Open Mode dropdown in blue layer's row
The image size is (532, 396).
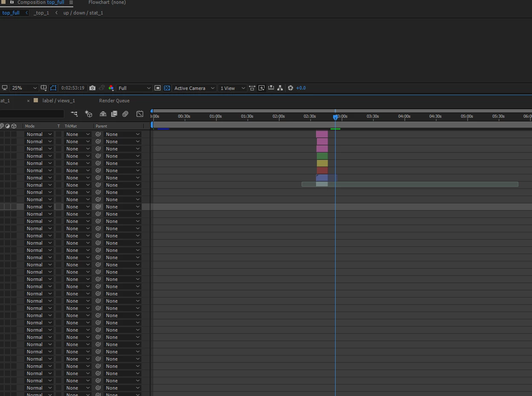(39, 178)
